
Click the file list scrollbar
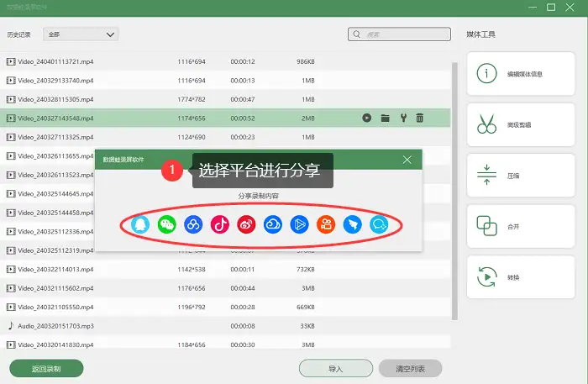pyautogui.click(x=454, y=192)
